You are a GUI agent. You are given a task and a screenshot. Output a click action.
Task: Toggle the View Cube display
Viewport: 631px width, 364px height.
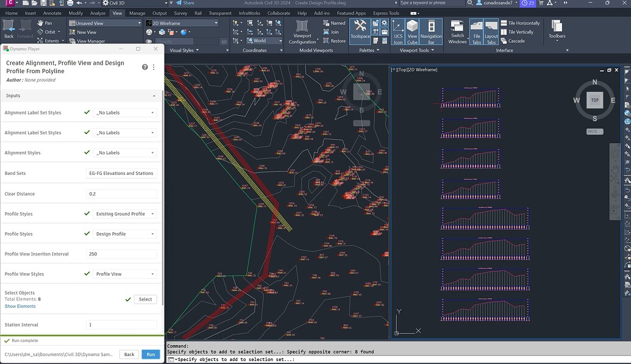coord(413,32)
